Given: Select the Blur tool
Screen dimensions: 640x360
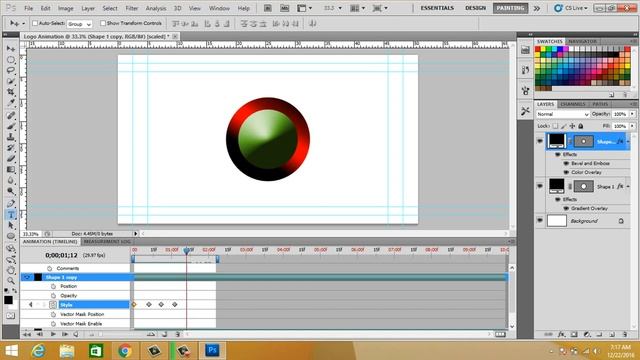Looking at the screenshot, I should point(11,180).
